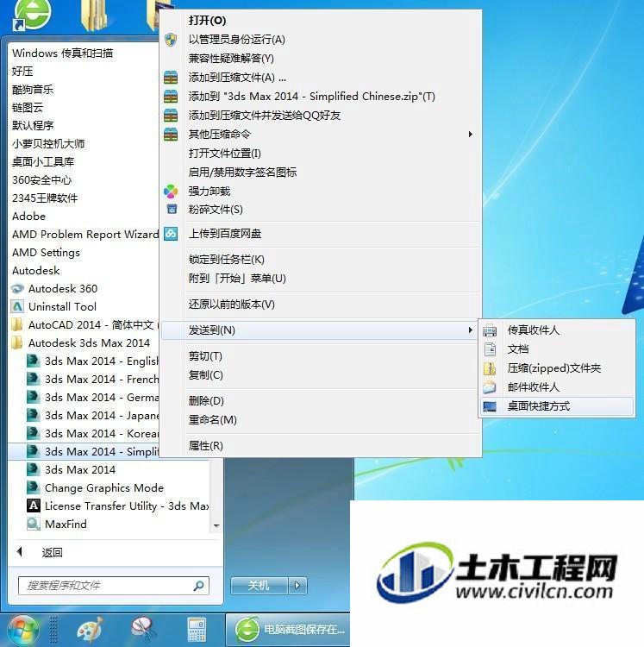The image size is (644, 647).
Task: Click the document icon beside 文档
Action: pyautogui.click(x=490, y=349)
